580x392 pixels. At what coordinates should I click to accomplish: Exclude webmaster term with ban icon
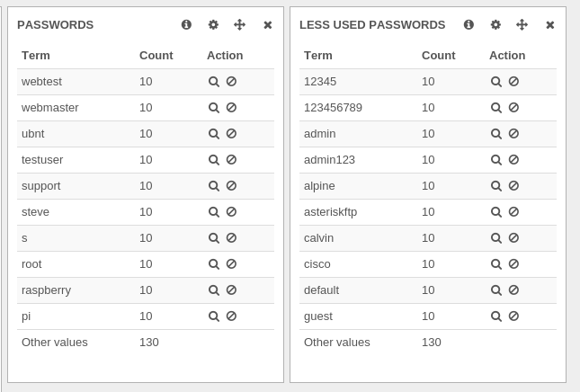coord(232,108)
